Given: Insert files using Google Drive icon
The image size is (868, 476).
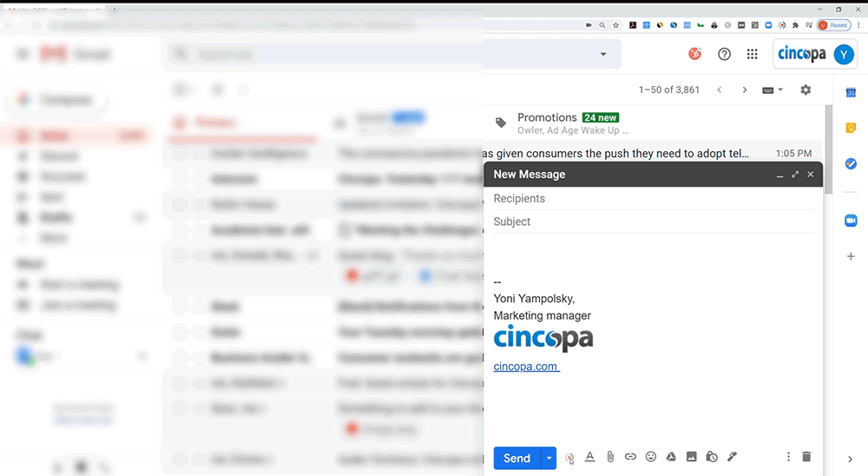Looking at the screenshot, I should tap(671, 457).
